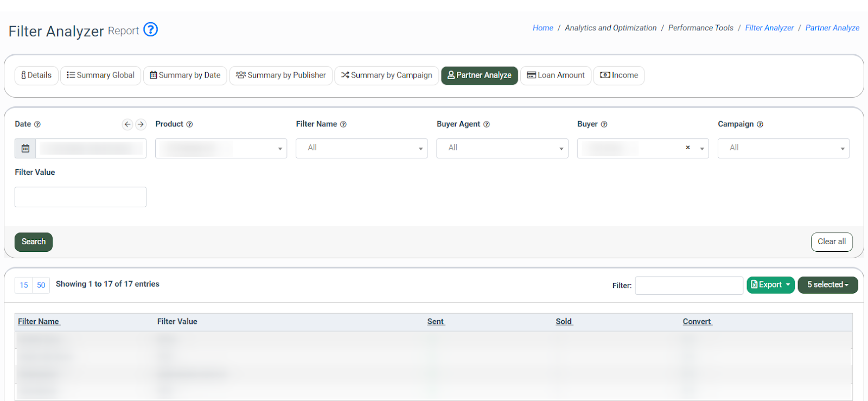Sort the table by Convert column
This screenshot has height=401, width=868.
[697, 322]
